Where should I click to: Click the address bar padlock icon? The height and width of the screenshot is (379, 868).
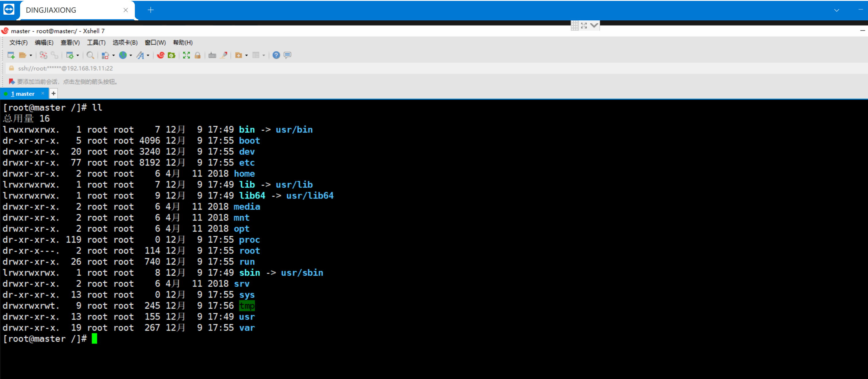pos(11,68)
